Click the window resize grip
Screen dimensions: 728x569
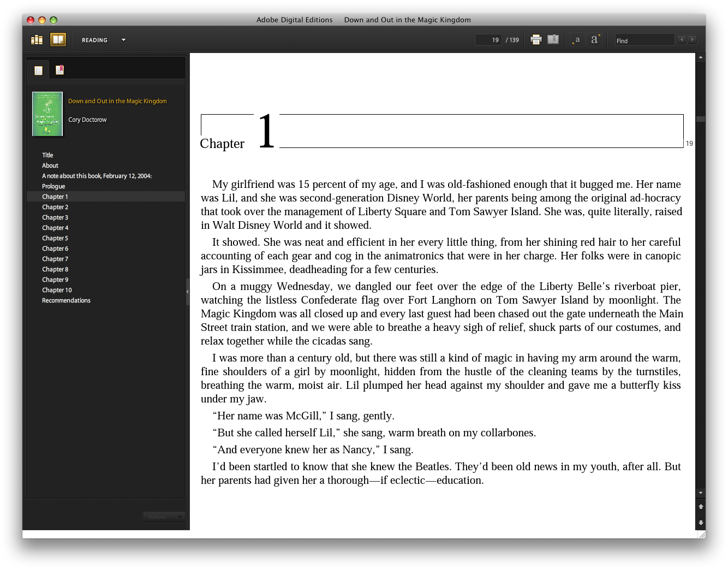tap(701, 535)
